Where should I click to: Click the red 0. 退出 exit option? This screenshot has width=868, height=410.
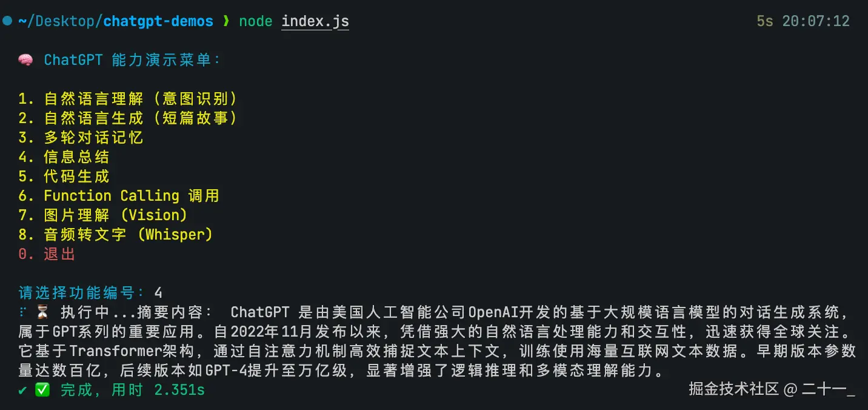click(x=47, y=254)
